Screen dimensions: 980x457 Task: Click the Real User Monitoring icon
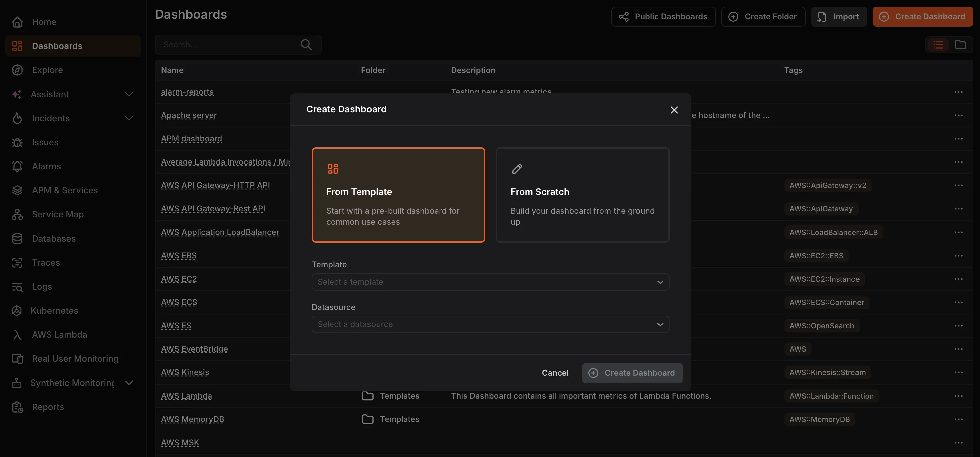click(17, 358)
